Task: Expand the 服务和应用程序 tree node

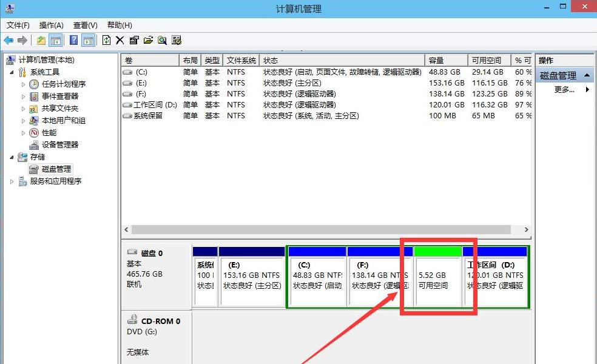Action: (x=11, y=181)
